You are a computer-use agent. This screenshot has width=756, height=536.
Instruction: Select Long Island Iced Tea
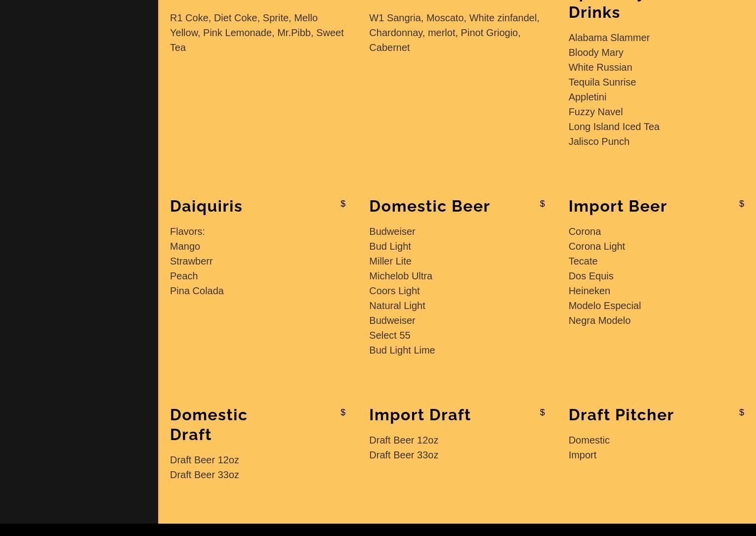coord(614,127)
